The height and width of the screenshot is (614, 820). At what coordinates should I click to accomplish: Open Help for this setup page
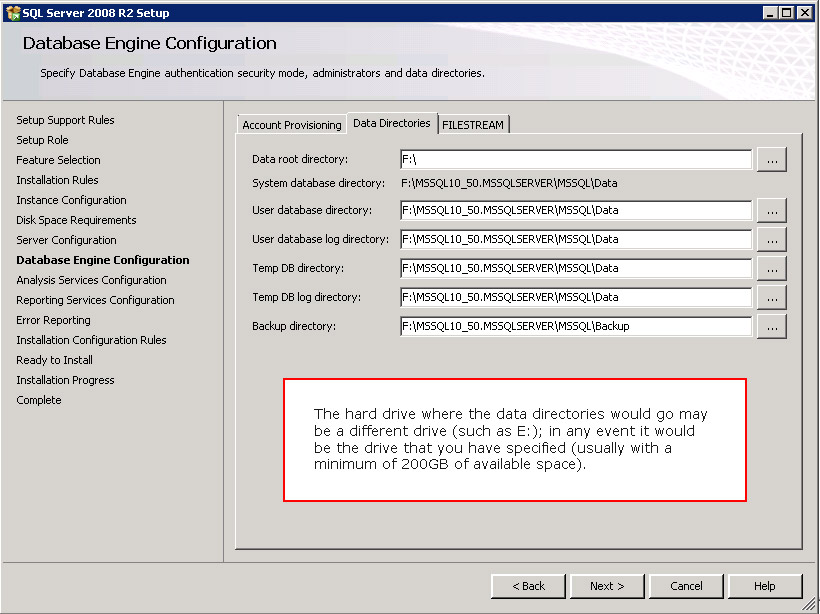(765, 586)
